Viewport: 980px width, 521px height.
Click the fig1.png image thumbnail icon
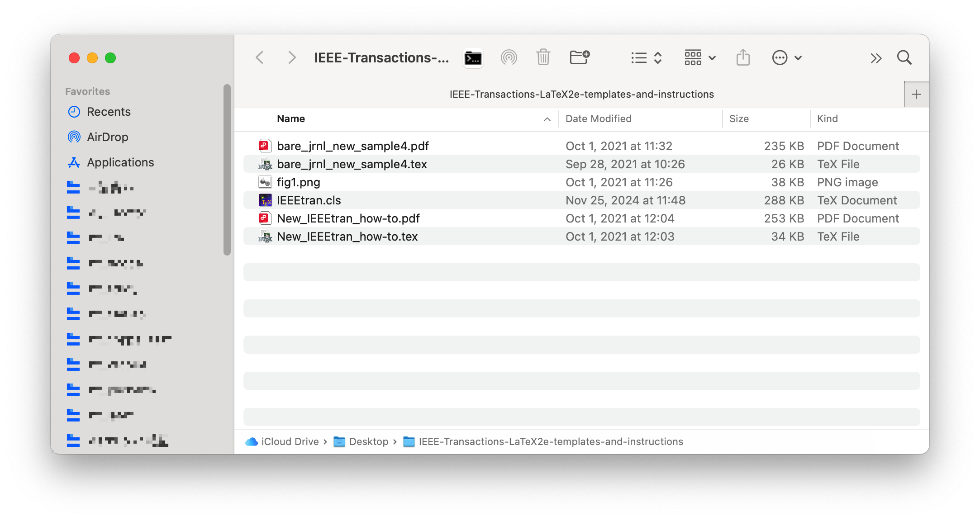pyautogui.click(x=265, y=182)
